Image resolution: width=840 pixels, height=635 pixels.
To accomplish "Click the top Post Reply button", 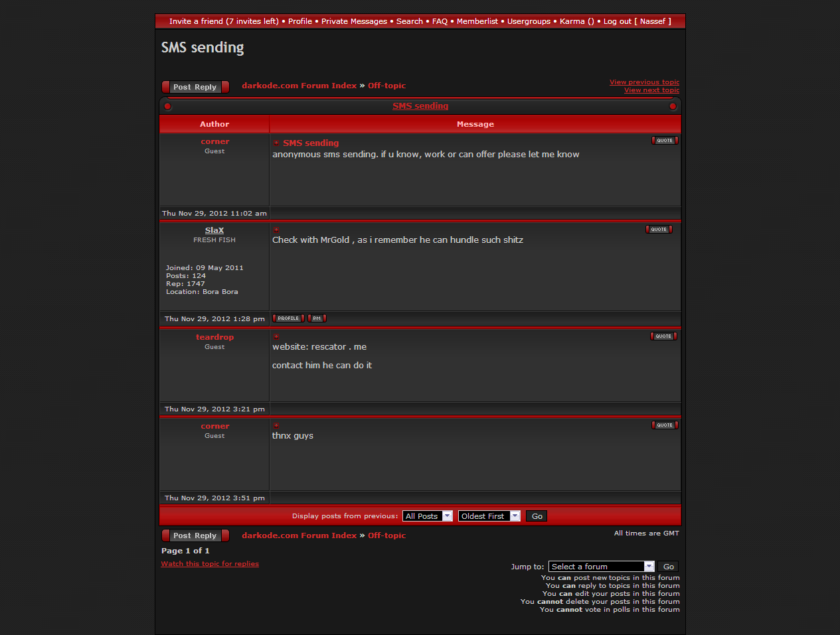I will click(195, 87).
